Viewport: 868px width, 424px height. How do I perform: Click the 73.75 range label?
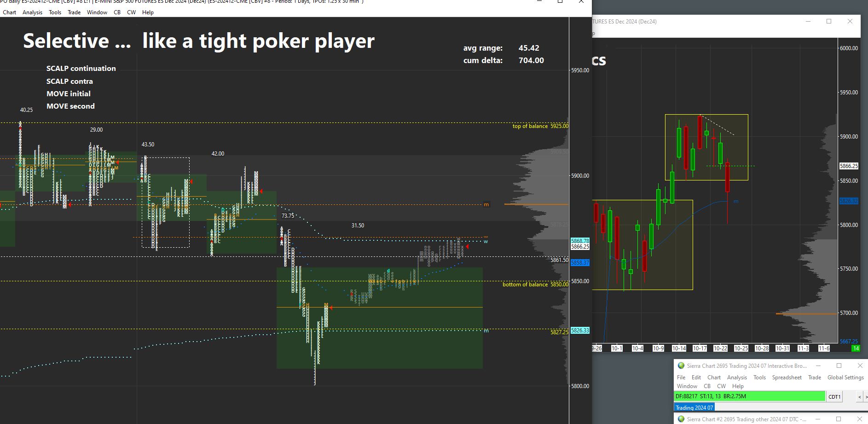tap(288, 216)
